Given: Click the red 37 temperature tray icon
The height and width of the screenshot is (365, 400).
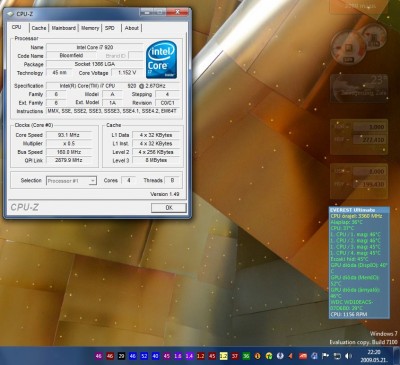Looking at the screenshot, I should click(x=235, y=356).
